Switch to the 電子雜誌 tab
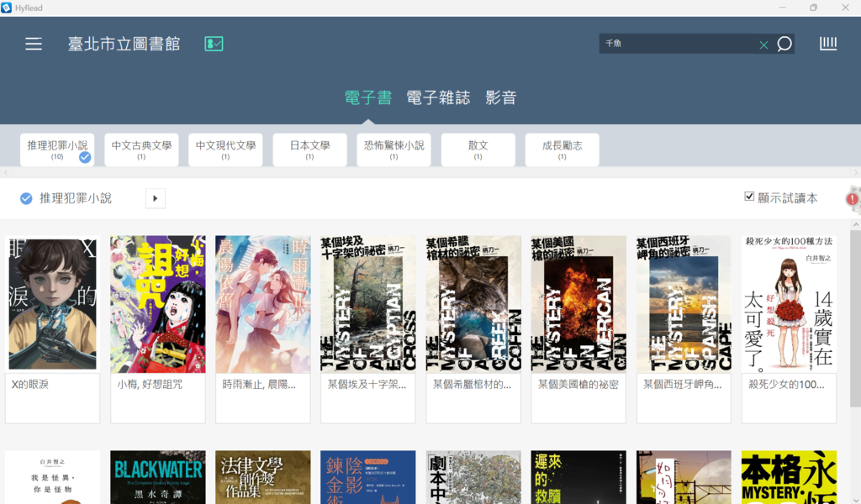Viewport: 861px width, 504px height. [x=438, y=97]
